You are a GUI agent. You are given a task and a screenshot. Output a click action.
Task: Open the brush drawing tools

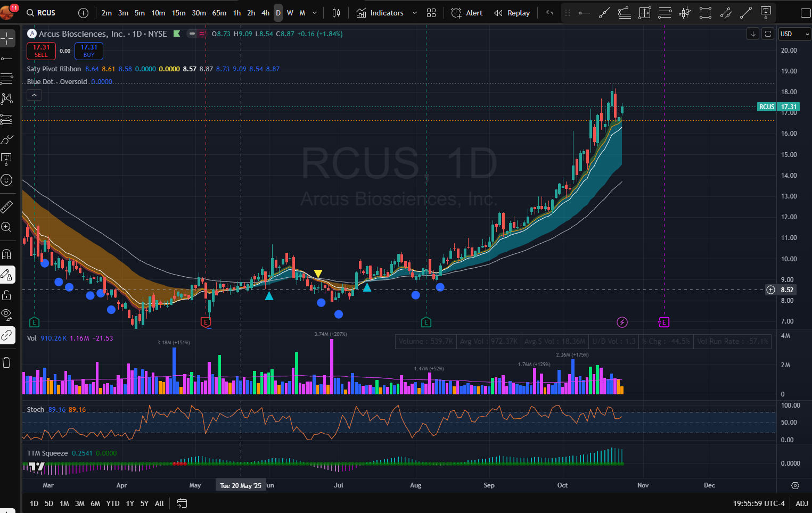click(7, 139)
